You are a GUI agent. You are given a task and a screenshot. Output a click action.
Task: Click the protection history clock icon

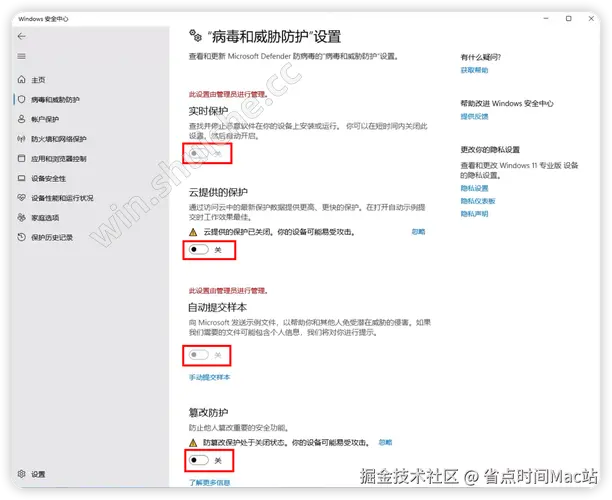pos(21,237)
